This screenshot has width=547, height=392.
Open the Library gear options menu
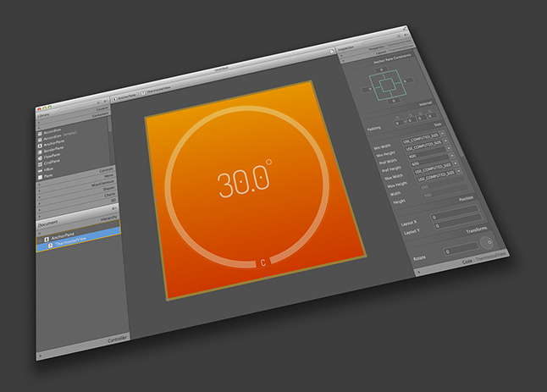click(x=105, y=101)
